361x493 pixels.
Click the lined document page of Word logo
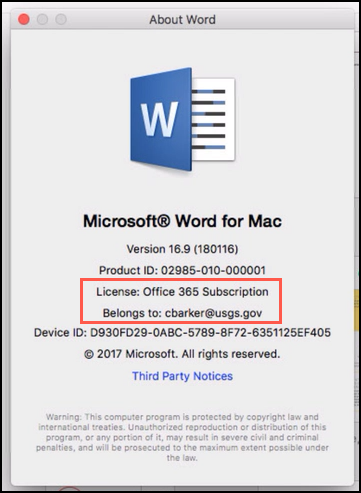coord(214,119)
